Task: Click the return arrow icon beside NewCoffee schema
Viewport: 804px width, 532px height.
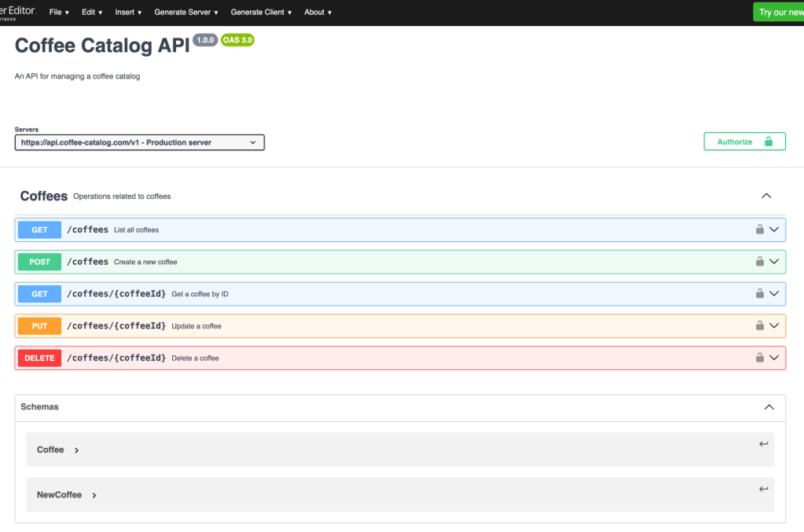Action: click(x=763, y=490)
